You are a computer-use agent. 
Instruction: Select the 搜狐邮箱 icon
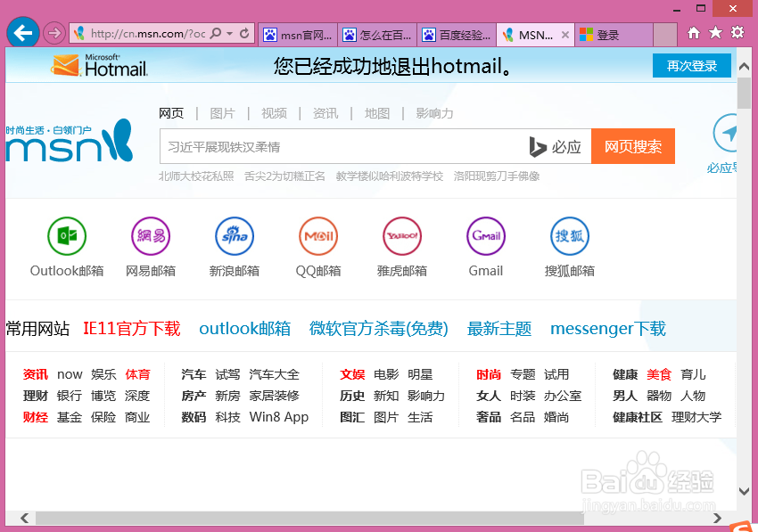click(x=569, y=236)
